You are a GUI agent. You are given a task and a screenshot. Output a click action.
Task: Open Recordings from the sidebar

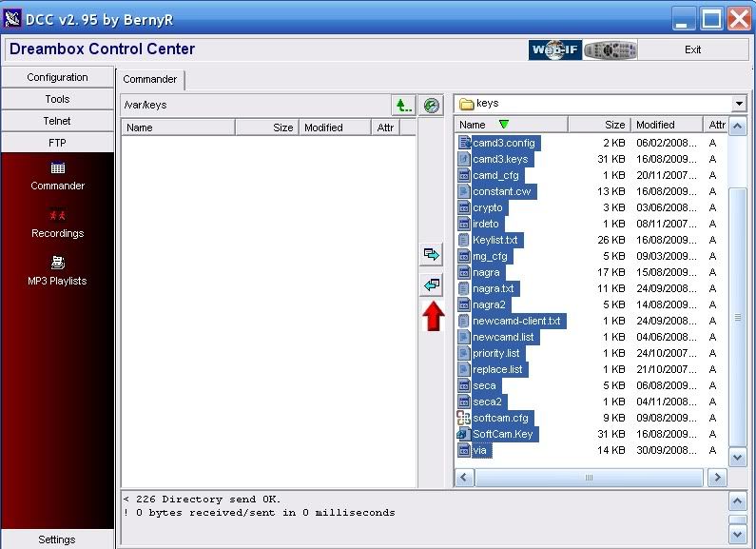tap(57, 224)
